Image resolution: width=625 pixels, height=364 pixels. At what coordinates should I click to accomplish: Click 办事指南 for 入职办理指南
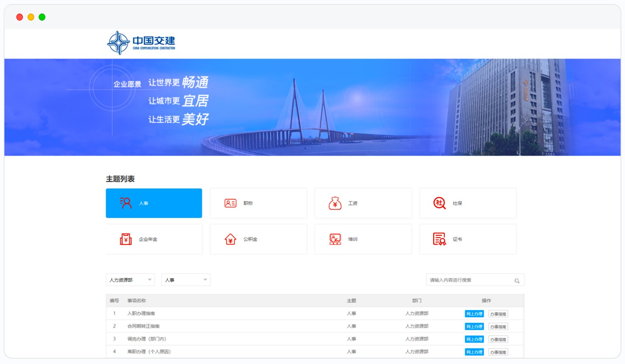[x=498, y=314]
